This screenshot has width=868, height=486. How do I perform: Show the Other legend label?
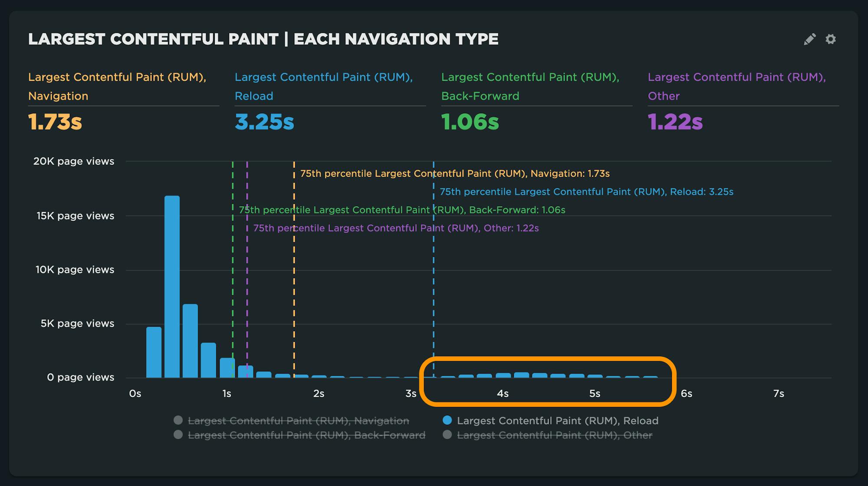click(x=554, y=435)
